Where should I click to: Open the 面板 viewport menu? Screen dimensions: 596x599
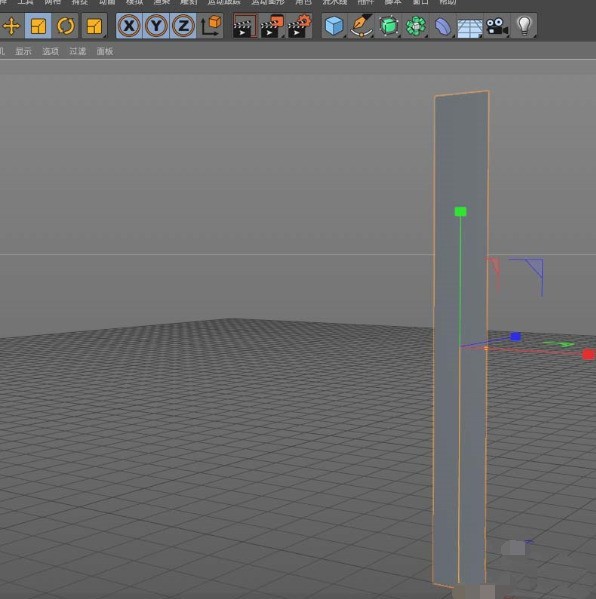coord(105,51)
